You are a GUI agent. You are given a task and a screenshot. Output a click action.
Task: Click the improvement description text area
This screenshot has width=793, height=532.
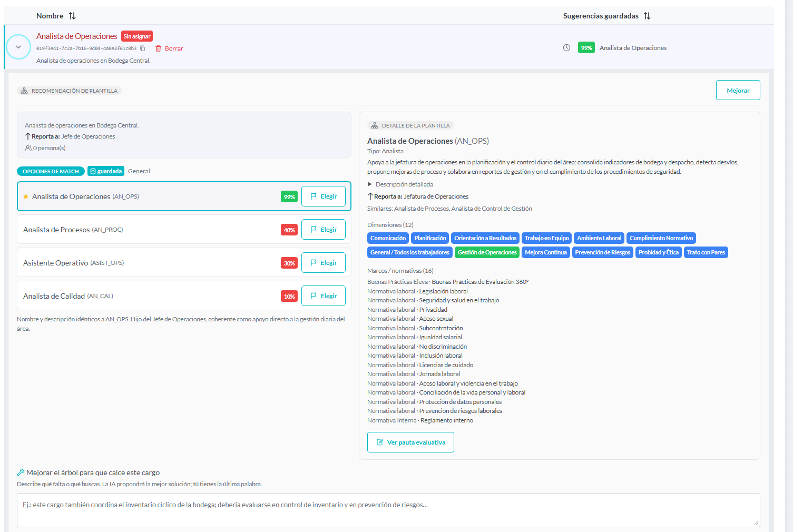click(x=388, y=510)
